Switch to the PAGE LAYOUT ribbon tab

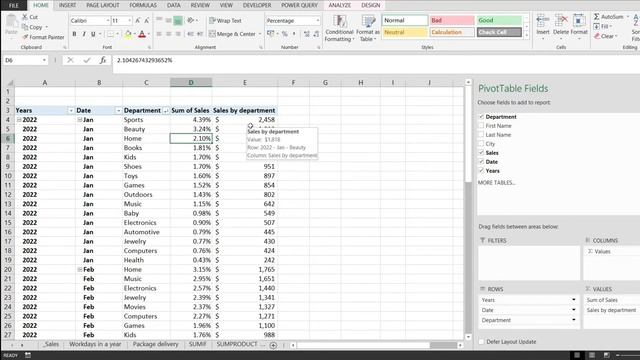tap(103, 5)
